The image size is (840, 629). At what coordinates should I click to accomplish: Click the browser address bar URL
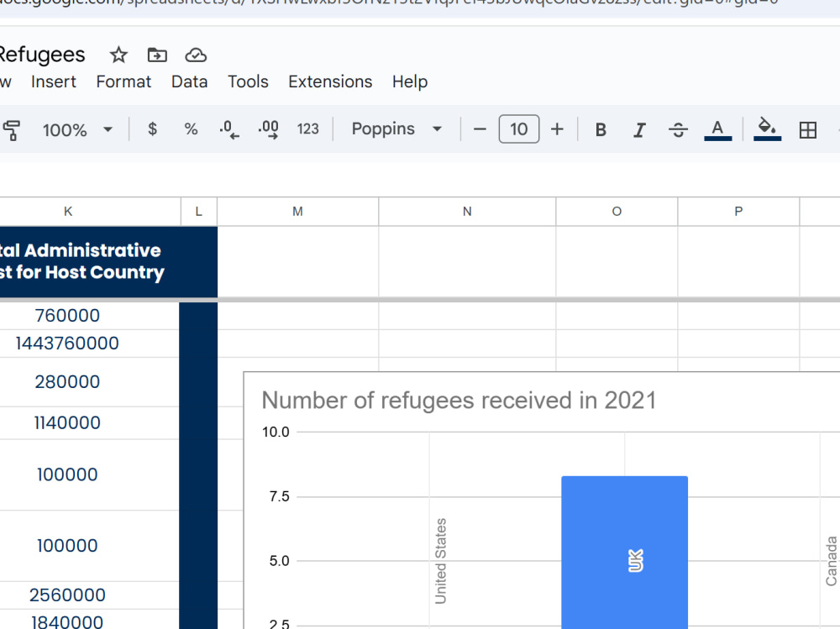pyautogui.click(x=389, y=3)
